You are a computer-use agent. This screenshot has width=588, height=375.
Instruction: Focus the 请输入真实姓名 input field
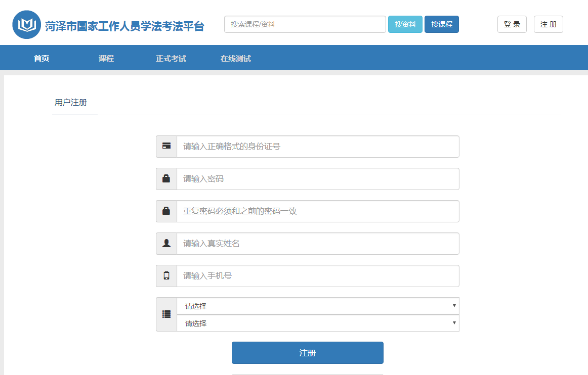pos(318,244)
